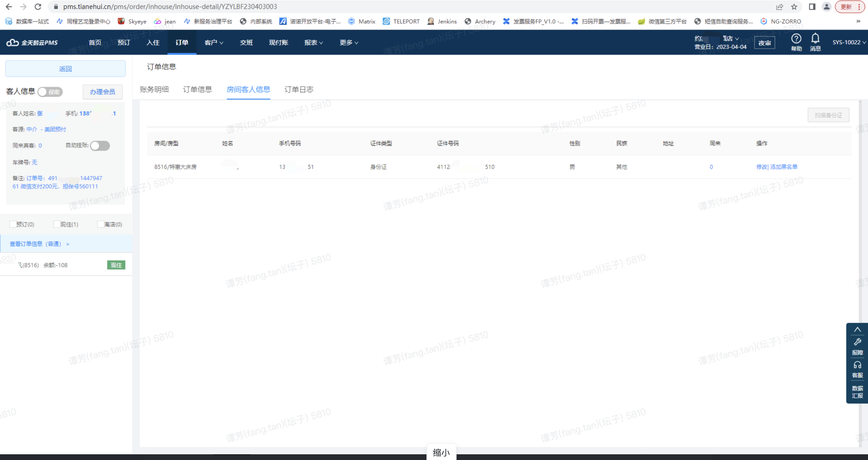This screenshot has width=868, height=460.
Task: Click the browser forward arrow
Action: [23, 6]
